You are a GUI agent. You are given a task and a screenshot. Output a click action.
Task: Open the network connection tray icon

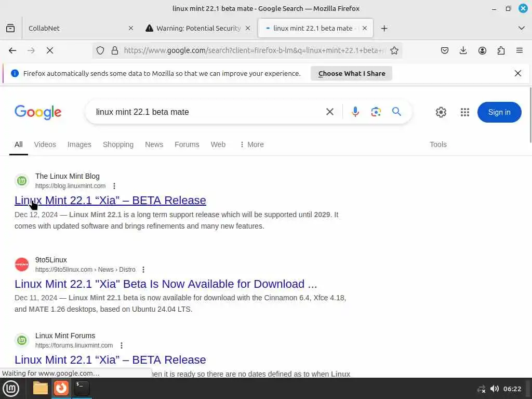(x=481, y=389)
